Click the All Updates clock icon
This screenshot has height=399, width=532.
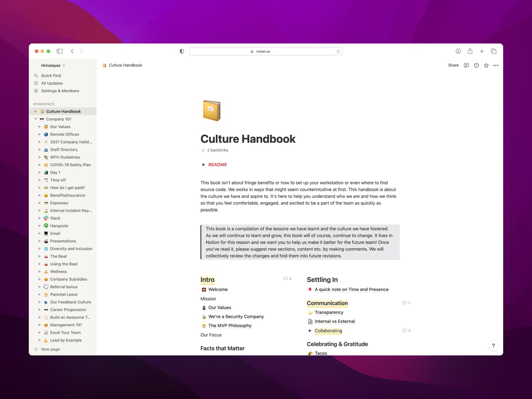pyautogui.click(x=36, y=83)
